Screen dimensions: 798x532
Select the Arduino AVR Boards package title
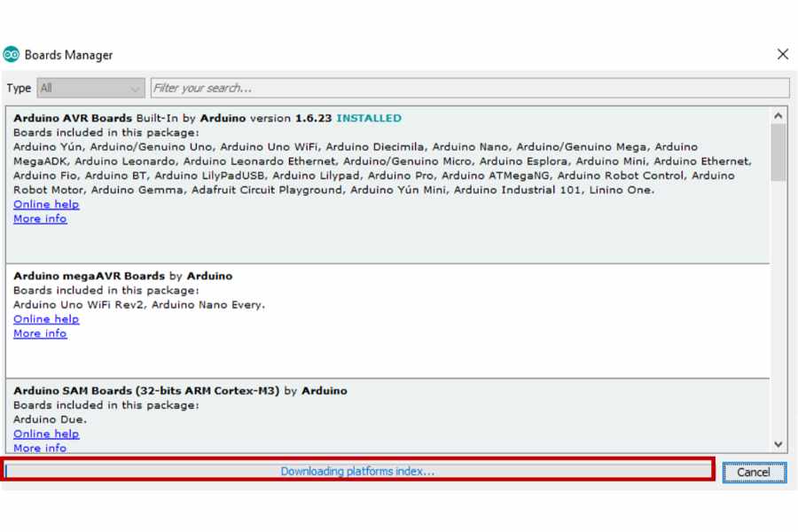coord(73,118)
